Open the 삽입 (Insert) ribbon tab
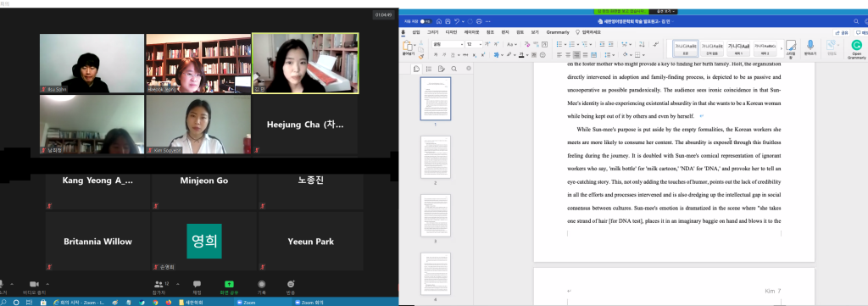The width and height of the screenshot is (868, 306). (x=416, y=32)
